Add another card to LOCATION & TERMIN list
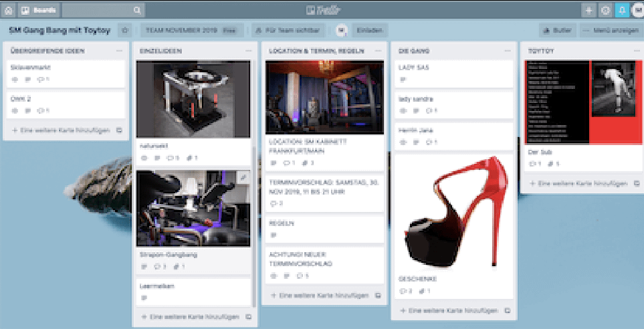644x329 pixels. [x=319, y=295]
